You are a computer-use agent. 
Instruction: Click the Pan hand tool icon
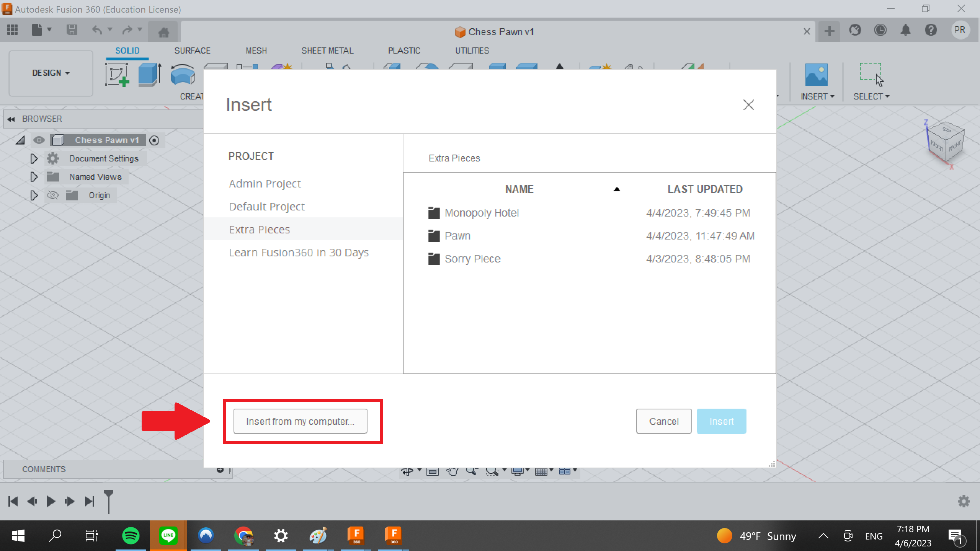pos(452,471)
